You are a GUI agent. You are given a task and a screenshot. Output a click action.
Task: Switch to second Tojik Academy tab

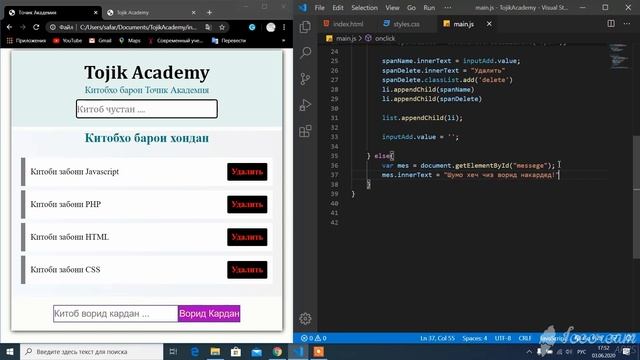point(151,13)
